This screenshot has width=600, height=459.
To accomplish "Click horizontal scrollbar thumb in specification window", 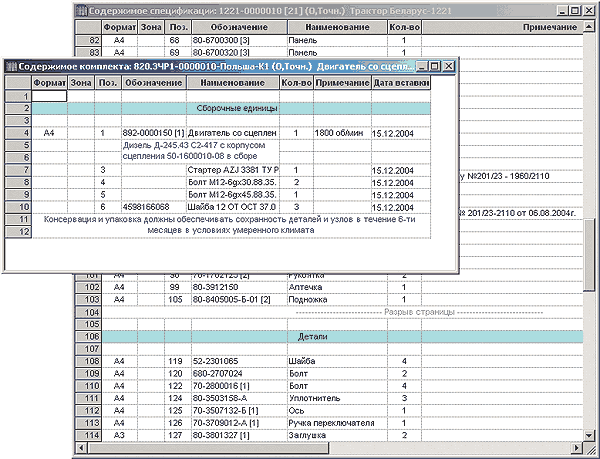I will tap(207, 447).
